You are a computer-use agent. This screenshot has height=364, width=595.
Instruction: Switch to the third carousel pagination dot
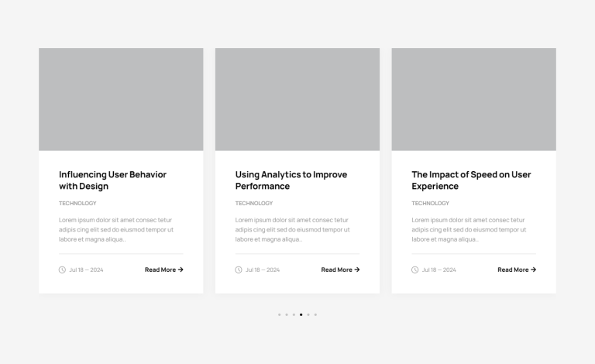[x=294, y=314]
